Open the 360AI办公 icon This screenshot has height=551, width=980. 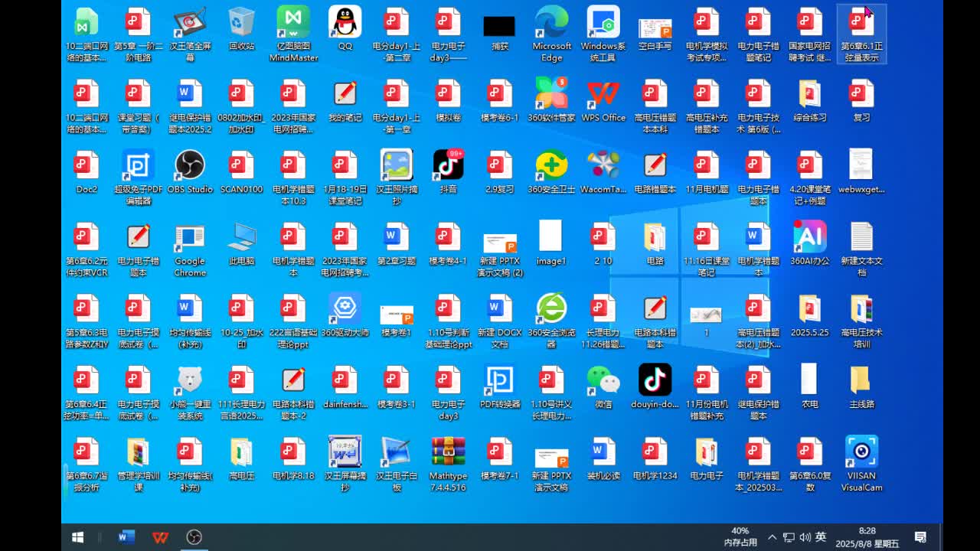(809, 244)
